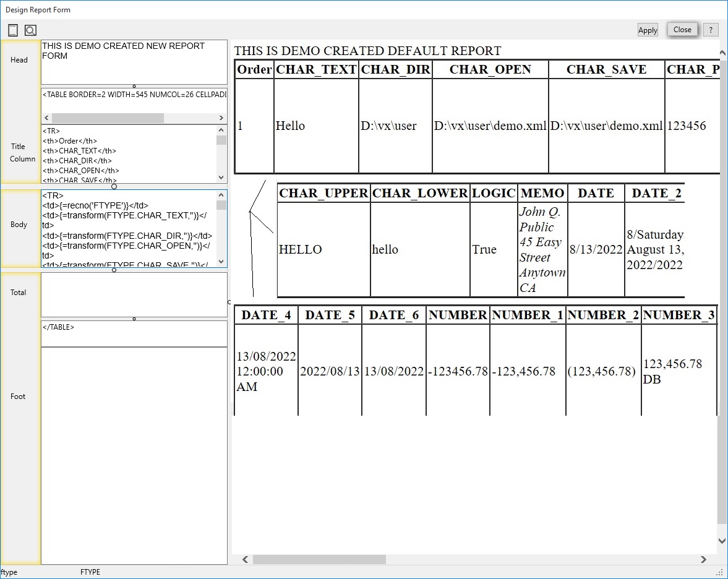Screen dimensions: 728x579
Task: Close the Design Report Form
Action: (x=682, y=29)
